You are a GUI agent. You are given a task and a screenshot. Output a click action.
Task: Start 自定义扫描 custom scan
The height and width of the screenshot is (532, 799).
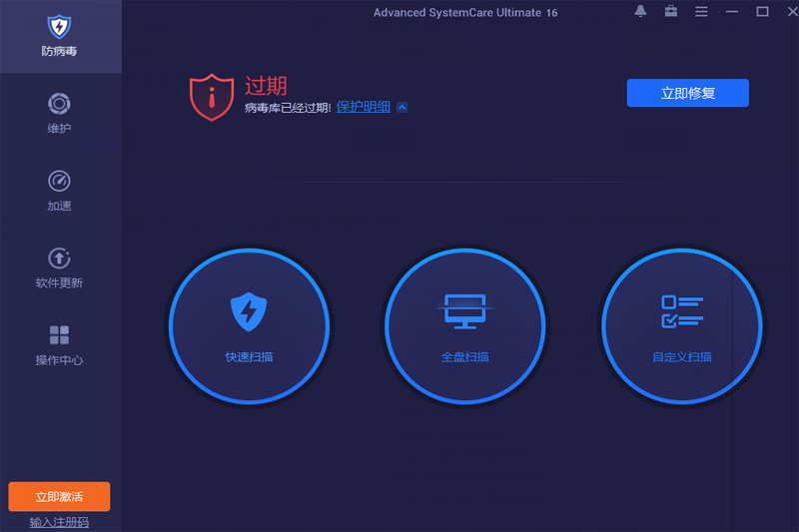click(x=682, y=326)
